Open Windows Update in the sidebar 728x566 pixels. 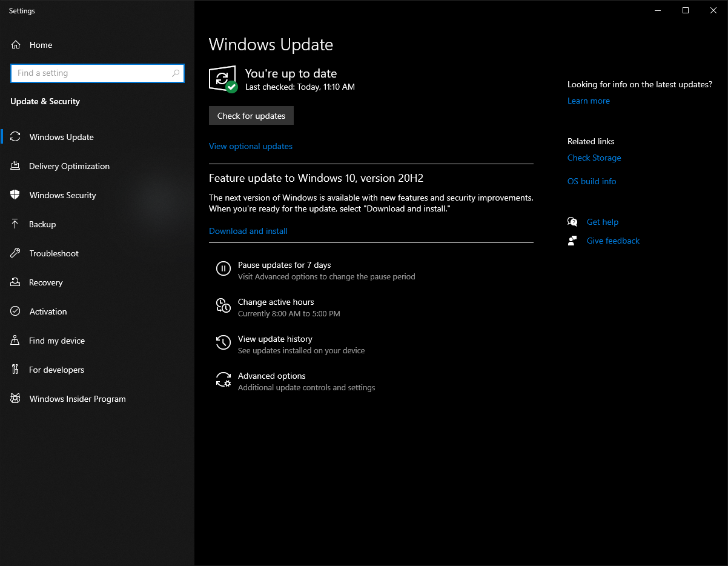97,137
